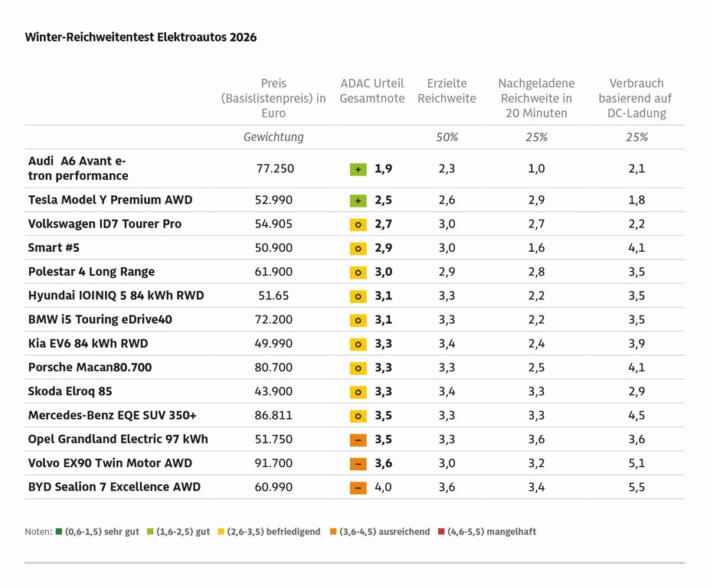Click the 'ADAC Urteil Gesamtnote' column header
Image resolution: width=710 pixels, height=588 pixels.
pos(371,91)
